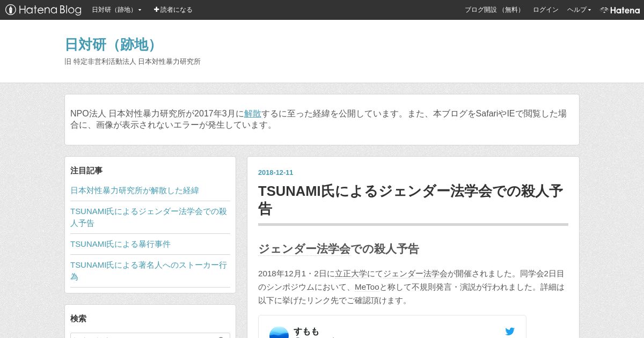The height and width of the screenshot is (338, 644).
Task: Click the MeToo keyword link
Action: click(367, 287)
